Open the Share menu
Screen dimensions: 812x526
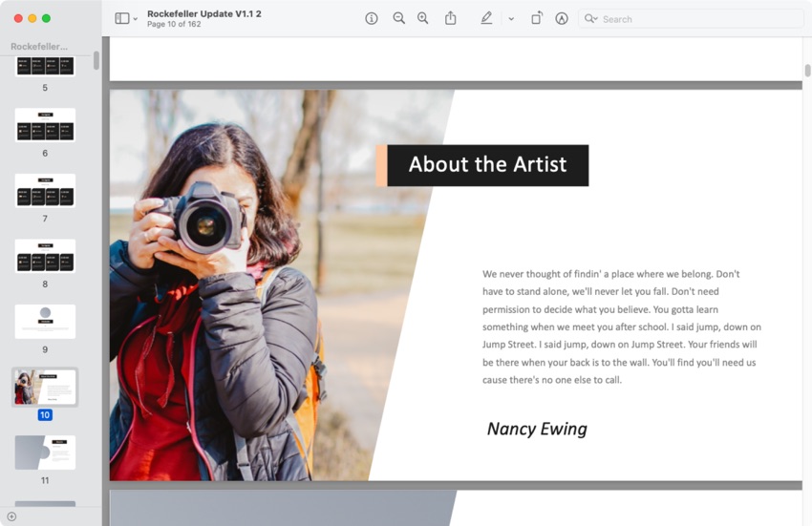pos(451,18)
